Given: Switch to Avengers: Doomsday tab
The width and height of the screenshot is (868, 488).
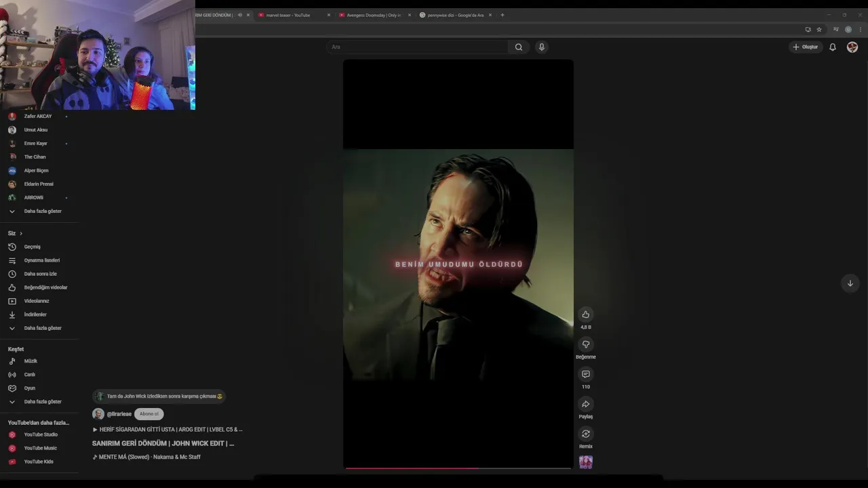Looking at the screenshot, I should [x=374, y=15].
